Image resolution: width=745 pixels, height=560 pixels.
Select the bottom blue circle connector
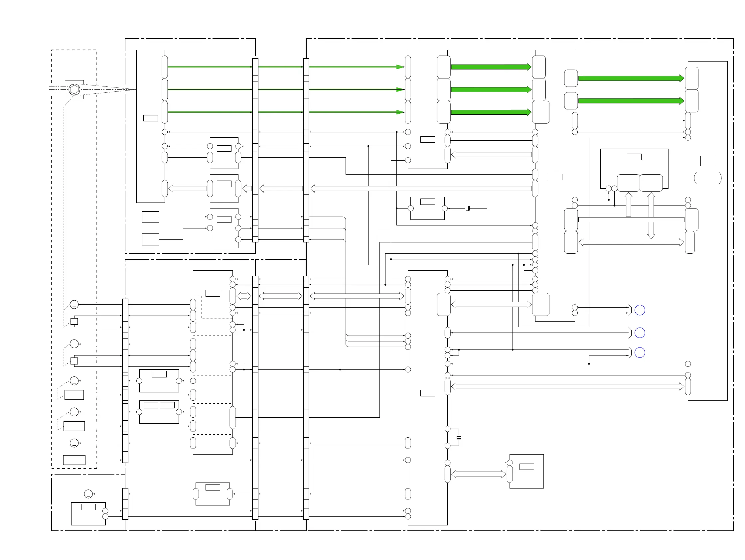click(x=640, y=352)
